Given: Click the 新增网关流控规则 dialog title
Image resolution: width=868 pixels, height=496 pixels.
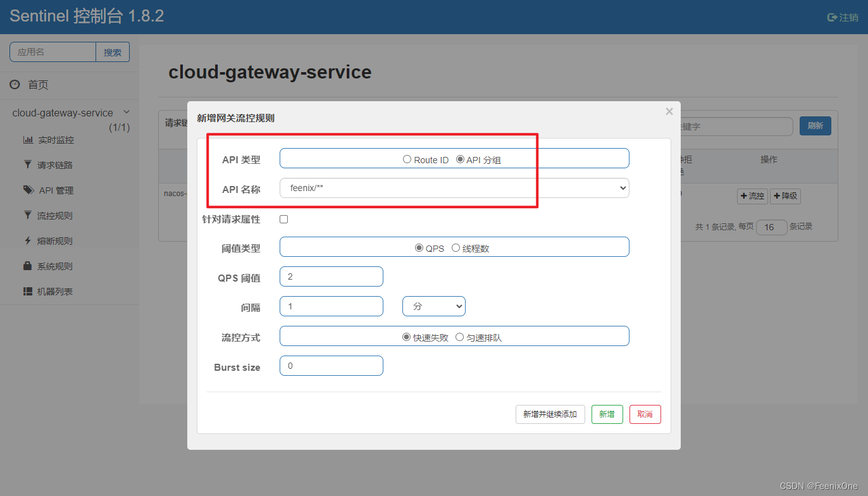Looking at the screenshot, I should point(236,118).
